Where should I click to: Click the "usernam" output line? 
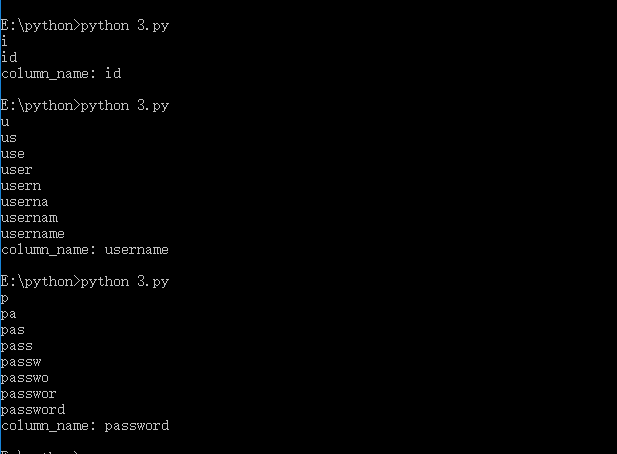click(29, 217)
